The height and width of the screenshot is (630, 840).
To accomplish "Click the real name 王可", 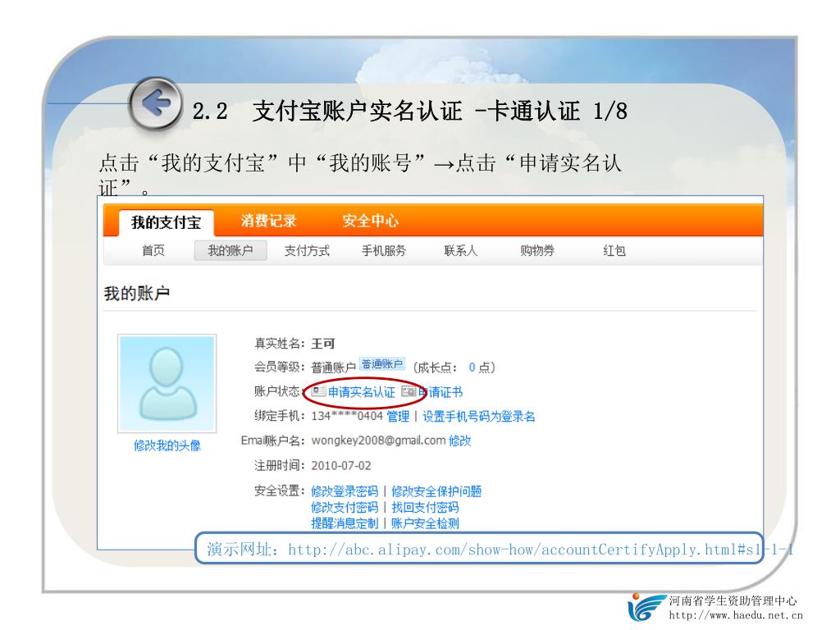I will click(323, 344).
